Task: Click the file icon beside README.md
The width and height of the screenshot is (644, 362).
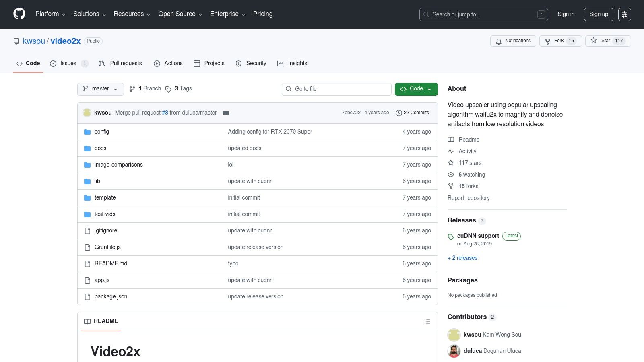Action: 87,264
